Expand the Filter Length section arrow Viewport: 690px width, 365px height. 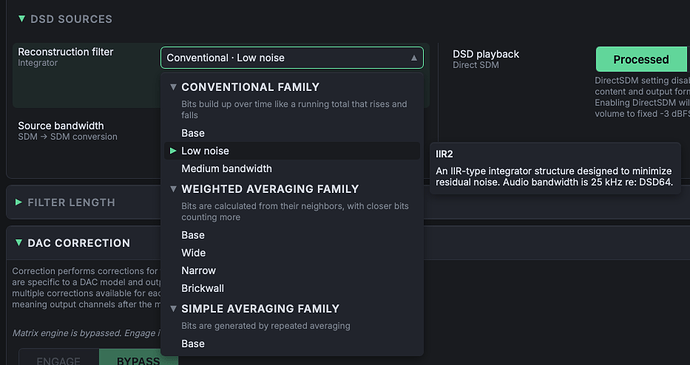tap(18, 203)
